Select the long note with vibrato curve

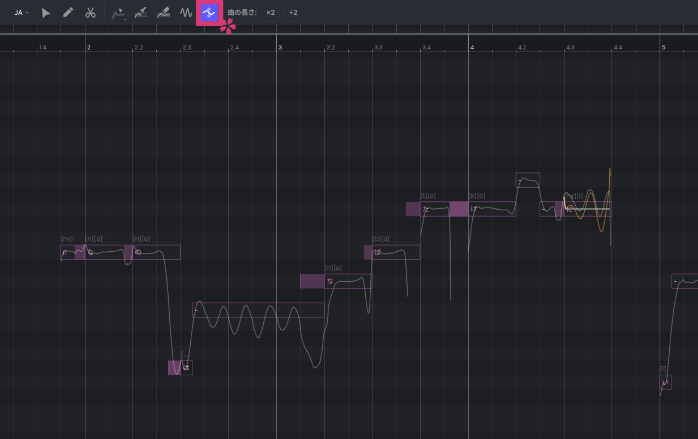258,309
